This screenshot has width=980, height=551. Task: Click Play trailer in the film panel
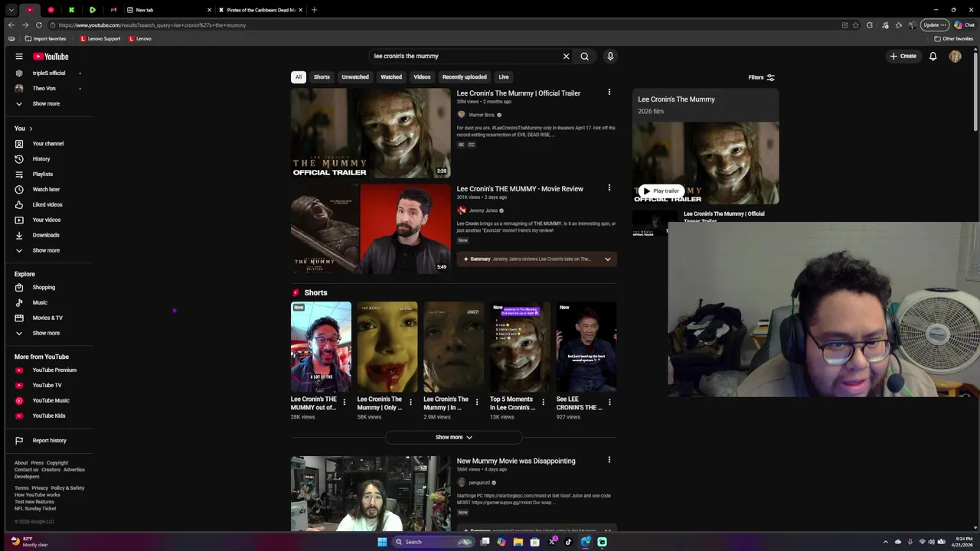[x=661, y=191]
